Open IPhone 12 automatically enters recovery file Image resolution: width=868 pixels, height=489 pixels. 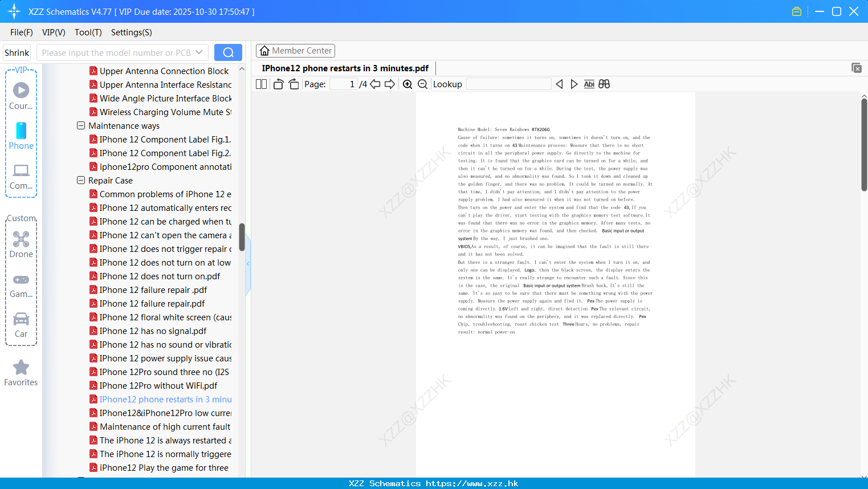click(161, 207)
